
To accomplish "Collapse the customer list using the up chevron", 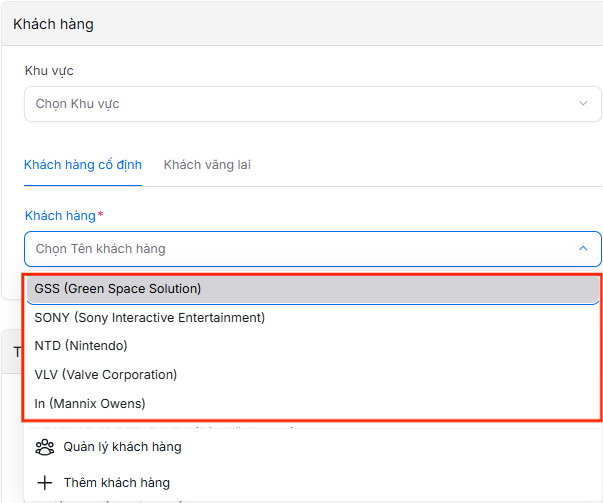I will coord(583,249).
